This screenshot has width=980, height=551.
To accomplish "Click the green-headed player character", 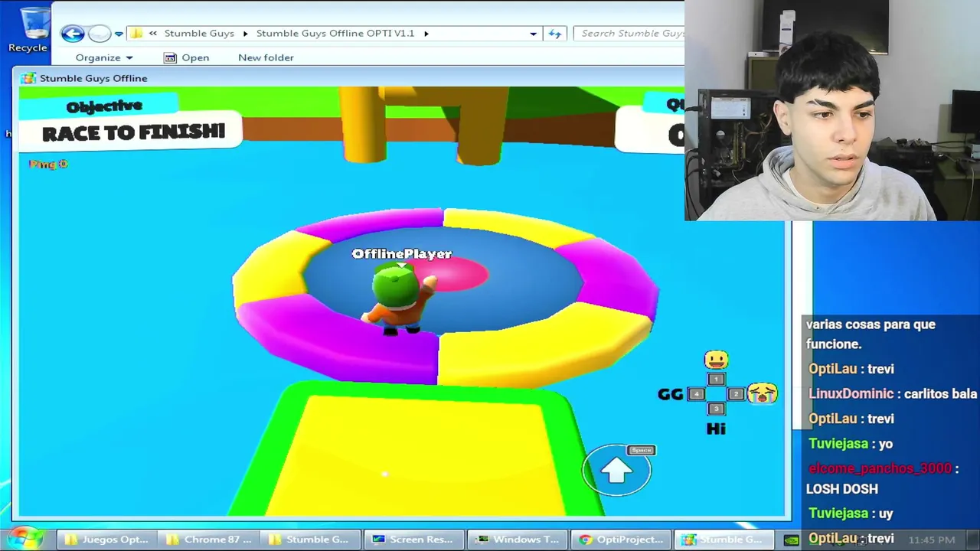I will (x=398, y=299).
